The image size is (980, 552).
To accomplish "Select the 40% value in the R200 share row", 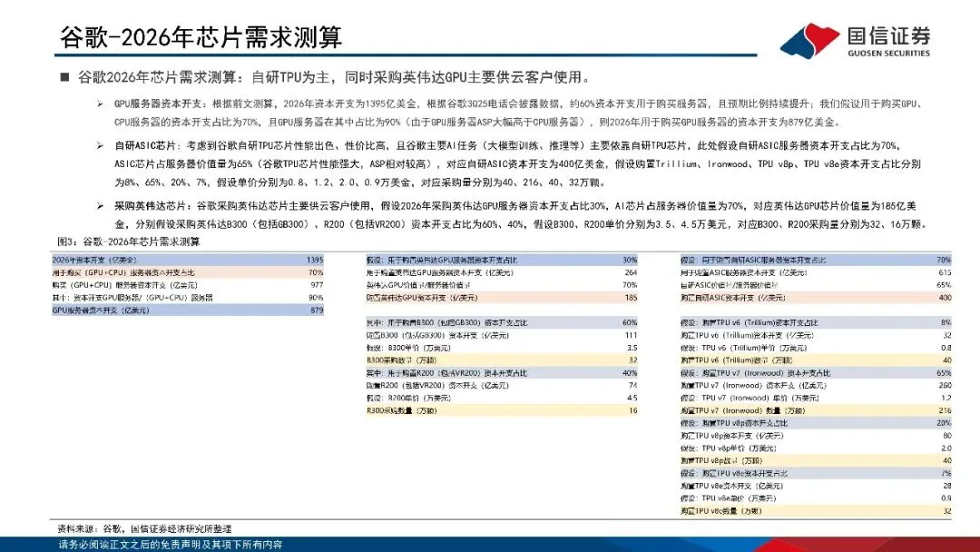I will (x=630, y=372).
